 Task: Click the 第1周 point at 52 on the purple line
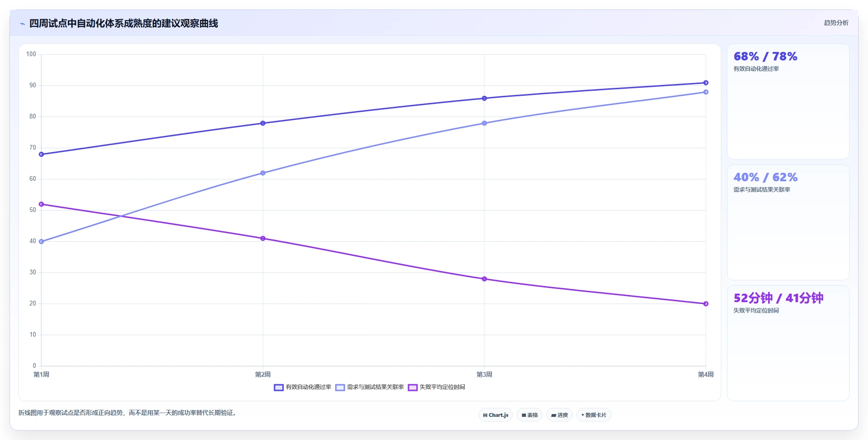(42, 204)
